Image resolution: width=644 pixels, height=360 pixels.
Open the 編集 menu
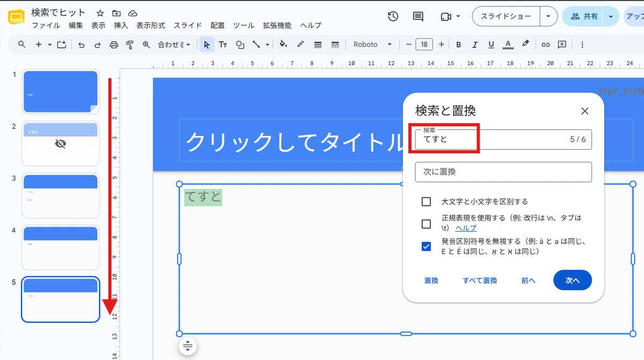coord(76,25)
